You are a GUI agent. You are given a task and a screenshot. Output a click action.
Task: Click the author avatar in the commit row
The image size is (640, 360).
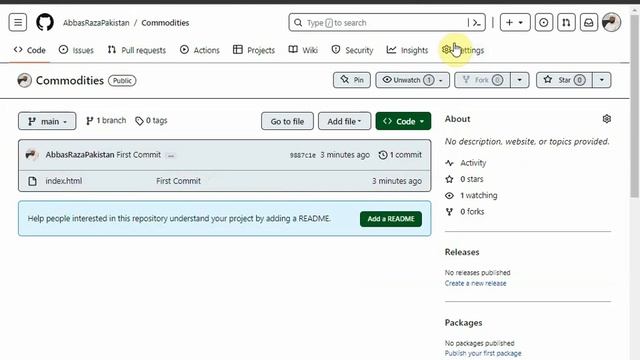pyautogui.click(x=31, y=155)
